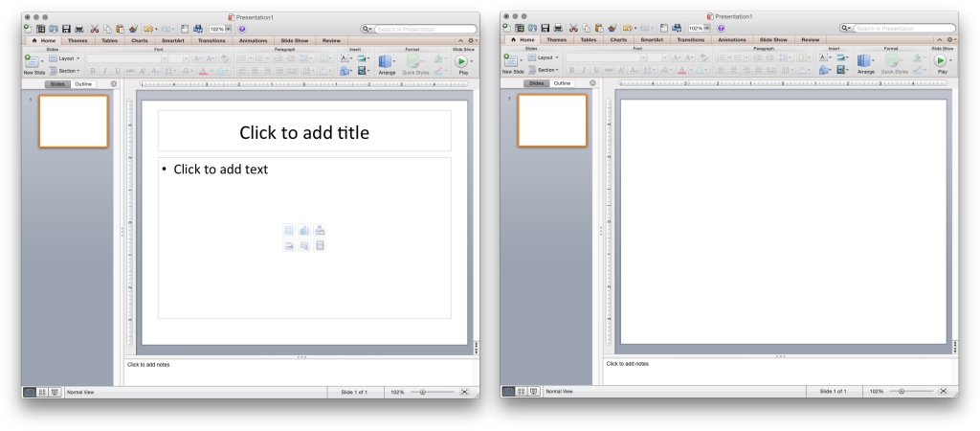
Task: Click the Cut scissors icon in left window
Action: [95, 29]
